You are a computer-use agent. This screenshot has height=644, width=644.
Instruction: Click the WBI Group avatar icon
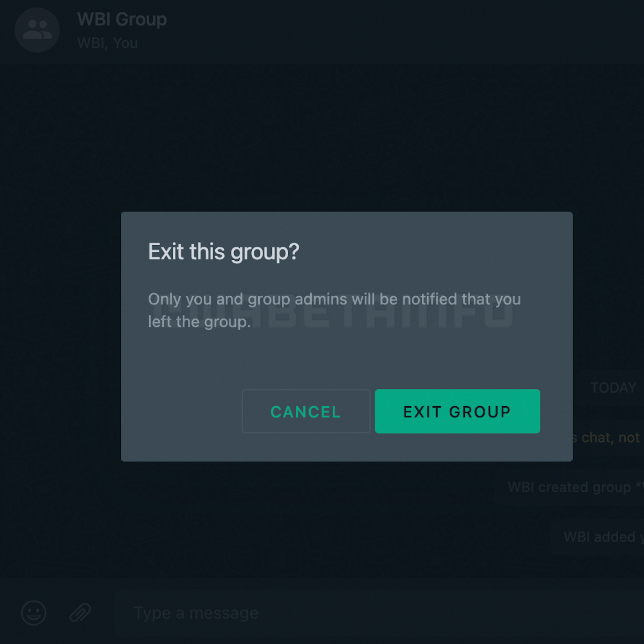click(x=37, y=30)
